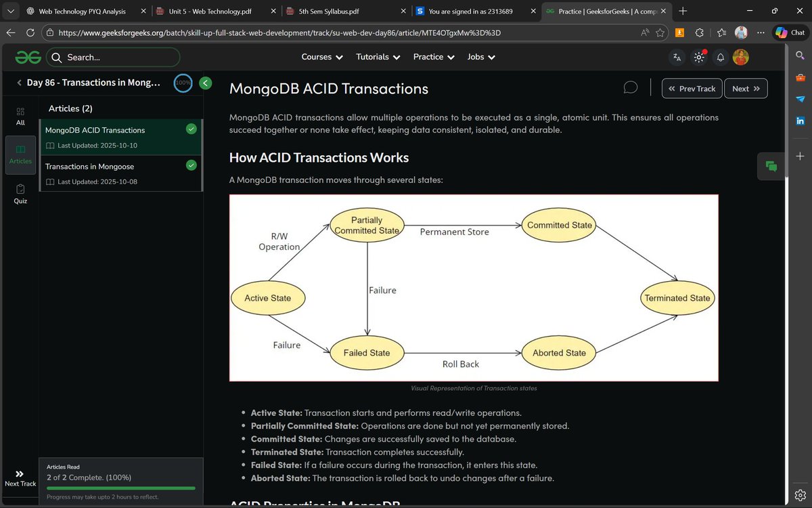Click the green checkmark on MongoDB ACID Transactions
This screenshot has width=812, height=508.
click(191, 129)
